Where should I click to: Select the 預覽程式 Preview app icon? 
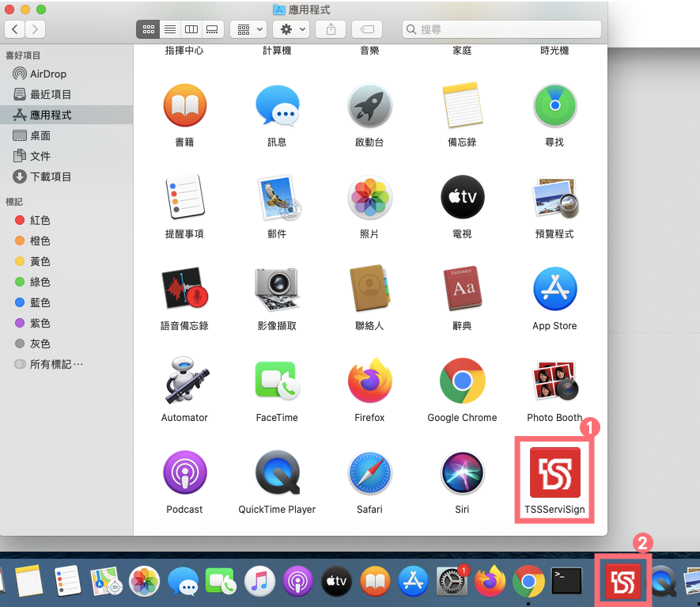(555, 197)
